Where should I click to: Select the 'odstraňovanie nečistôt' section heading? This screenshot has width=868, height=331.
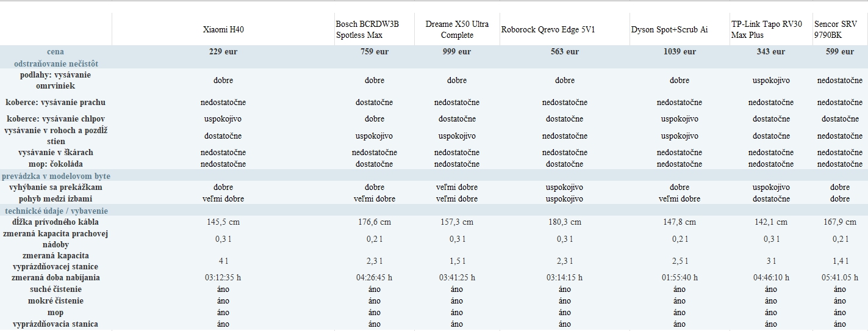(56, 64)
